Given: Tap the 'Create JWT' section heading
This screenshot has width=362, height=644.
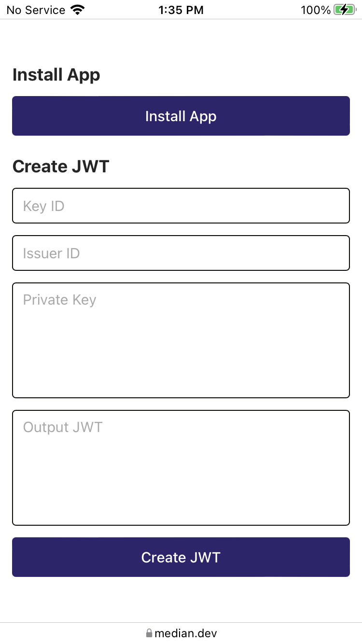Looking at the screenshot, I should click(x=61, y=166).
